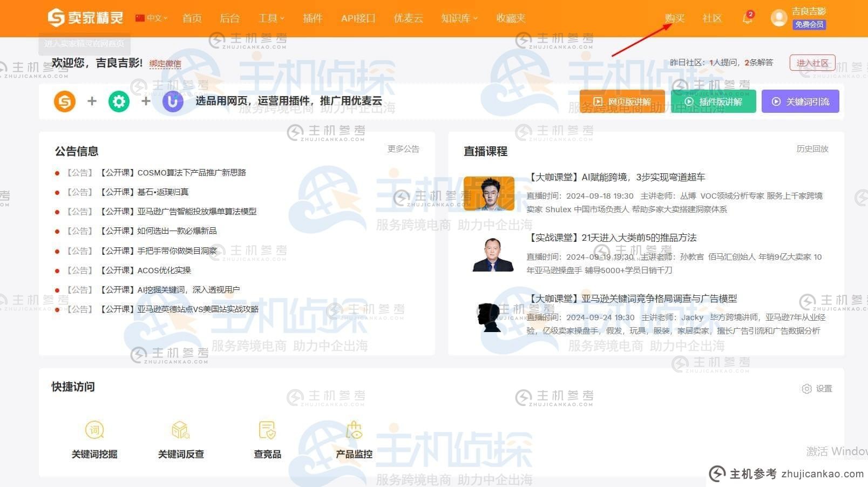Screen dimensions: 868x487
Task: Open announcement 如何选出一款必爆新品
Action: [158, 231]
